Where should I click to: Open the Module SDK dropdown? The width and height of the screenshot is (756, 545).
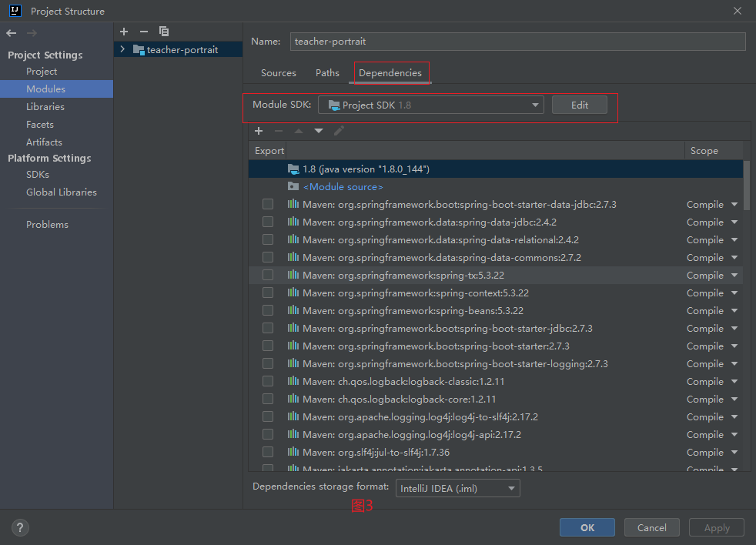431,105
